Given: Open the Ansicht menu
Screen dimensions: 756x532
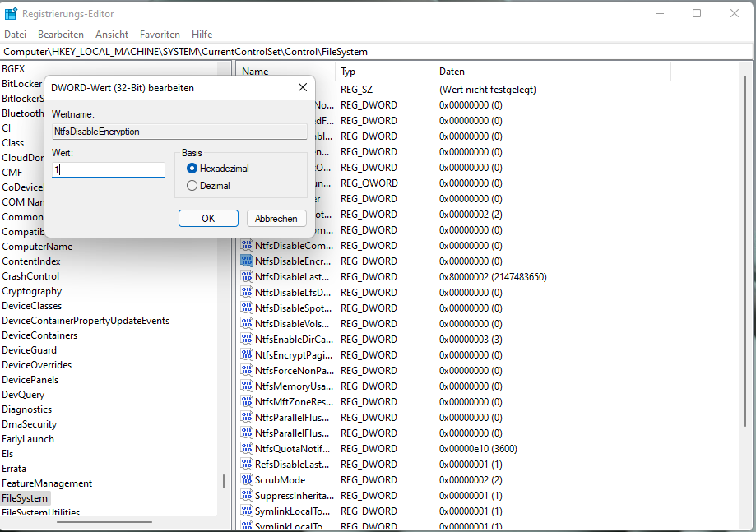Looking at the screenshot, I should [112, 35].
